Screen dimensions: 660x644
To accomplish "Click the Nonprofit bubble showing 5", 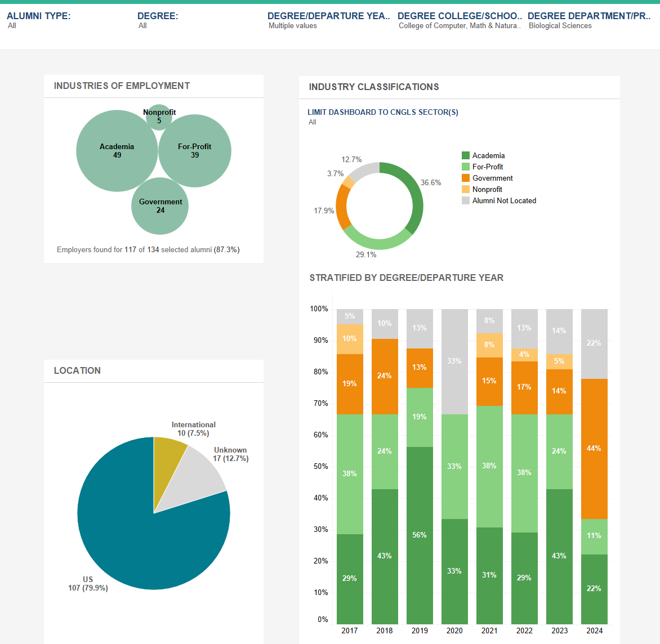I will click(160, 116).
